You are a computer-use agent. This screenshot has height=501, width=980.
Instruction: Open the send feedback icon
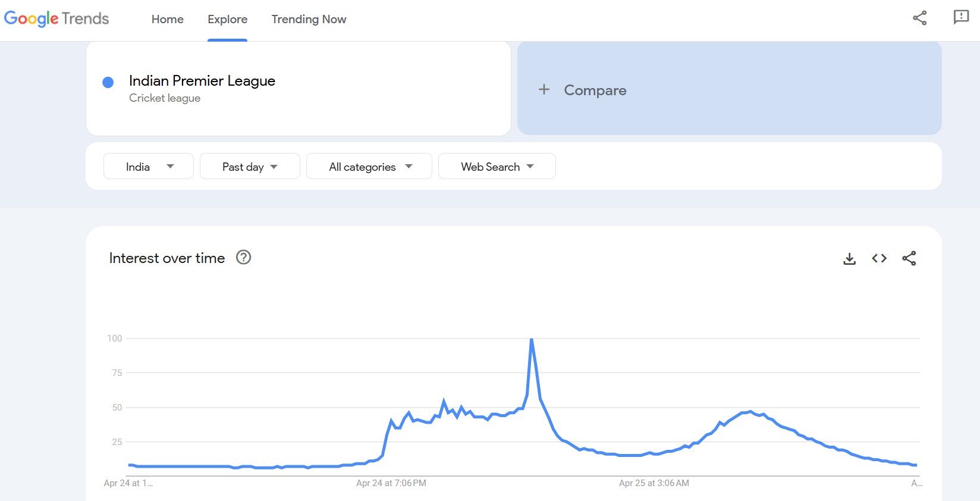point(961,18)
